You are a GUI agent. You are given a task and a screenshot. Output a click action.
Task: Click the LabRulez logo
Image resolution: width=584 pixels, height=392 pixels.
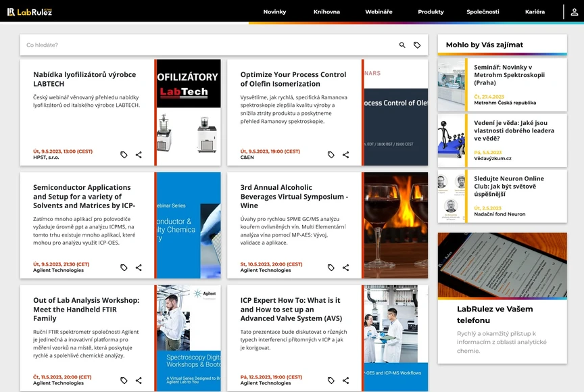(30, 12)
